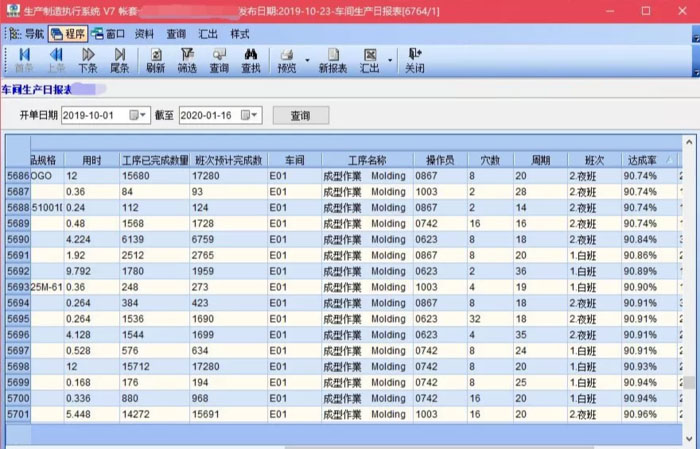Screen dimensions: 700x449
Task: Jump to last record with 尾条 icon
Action: (119, 60)
